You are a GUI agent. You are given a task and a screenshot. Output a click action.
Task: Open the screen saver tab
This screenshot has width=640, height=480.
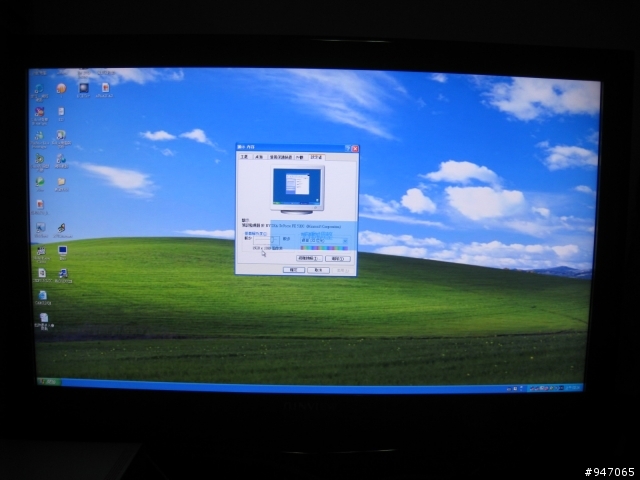coord(281,157)
